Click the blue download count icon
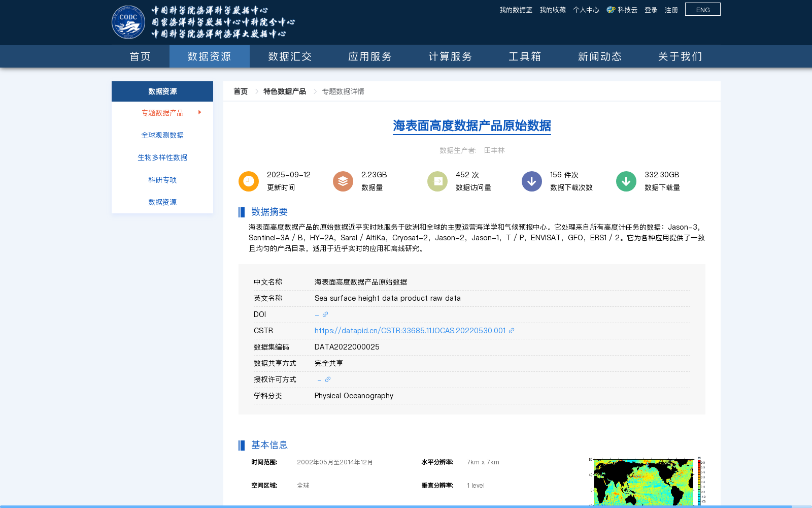Viewport: 812px width, 508px height. (x=532, y=181)
